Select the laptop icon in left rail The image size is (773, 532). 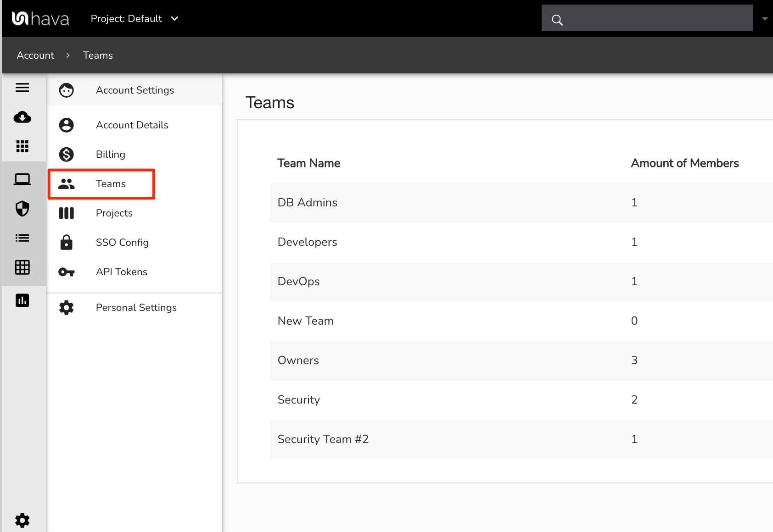(22, 179)
